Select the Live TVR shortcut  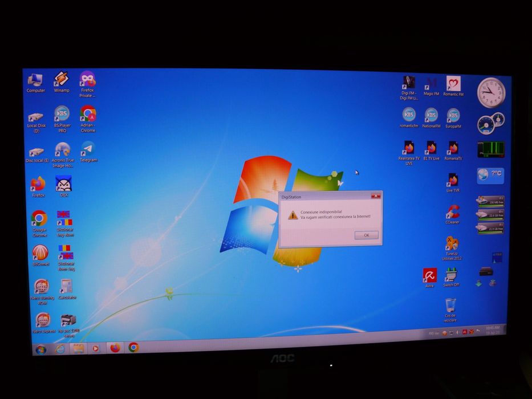click(x=453, y=183)
